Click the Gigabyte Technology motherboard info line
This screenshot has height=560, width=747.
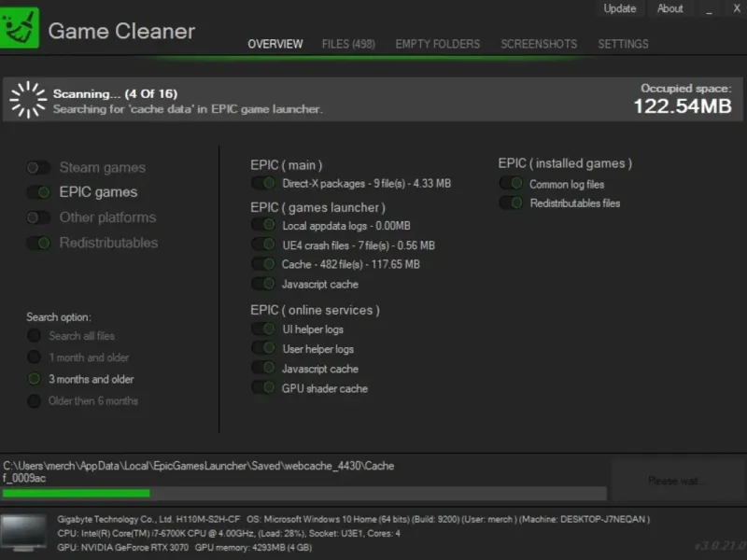(148, 519)
